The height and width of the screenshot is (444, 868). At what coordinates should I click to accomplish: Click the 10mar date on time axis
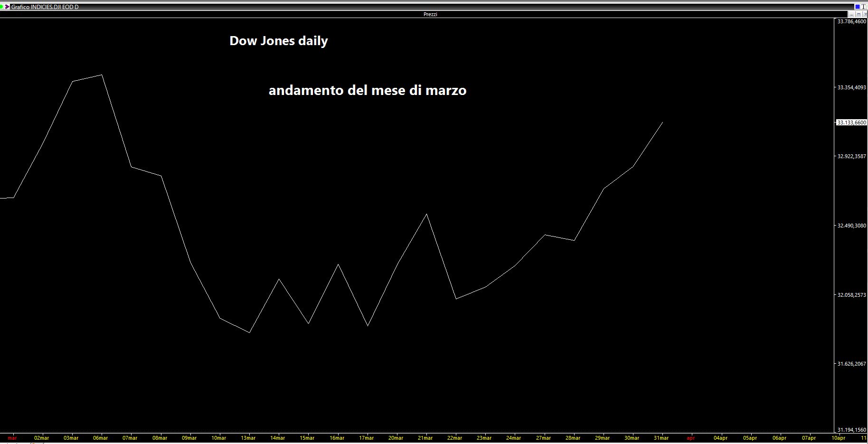coord(219,438)
